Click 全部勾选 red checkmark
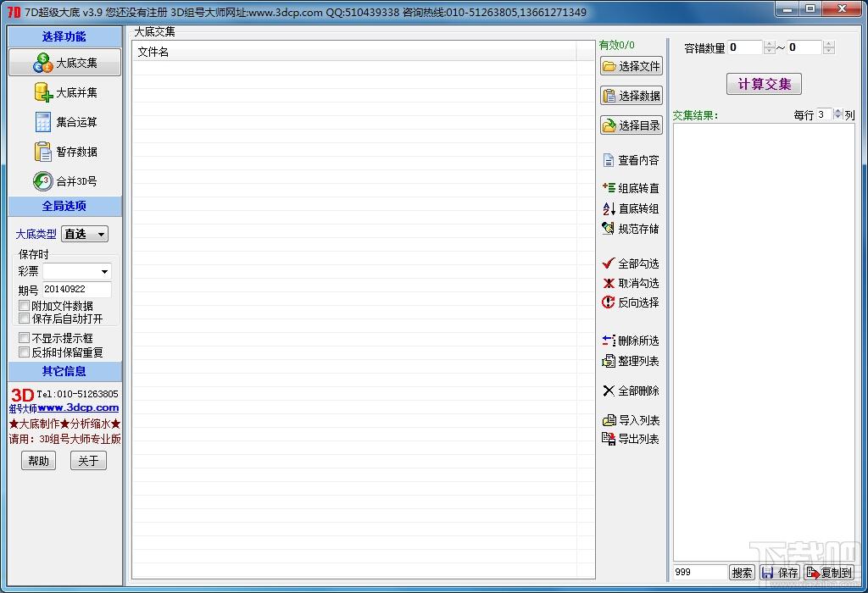Image resolution: width=868 pixels, height=593 pixels. coord(609,263)
